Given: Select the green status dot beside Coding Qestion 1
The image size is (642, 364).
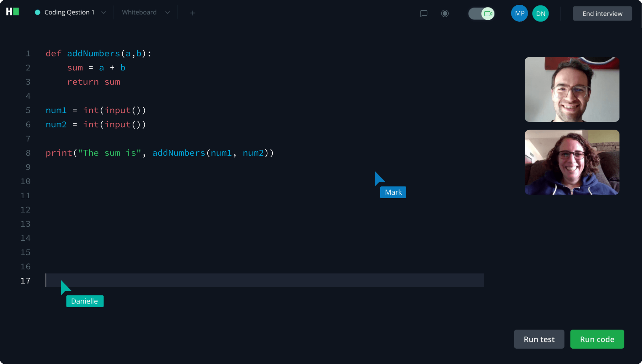Looking at the screenshot, I should (37, 12).
